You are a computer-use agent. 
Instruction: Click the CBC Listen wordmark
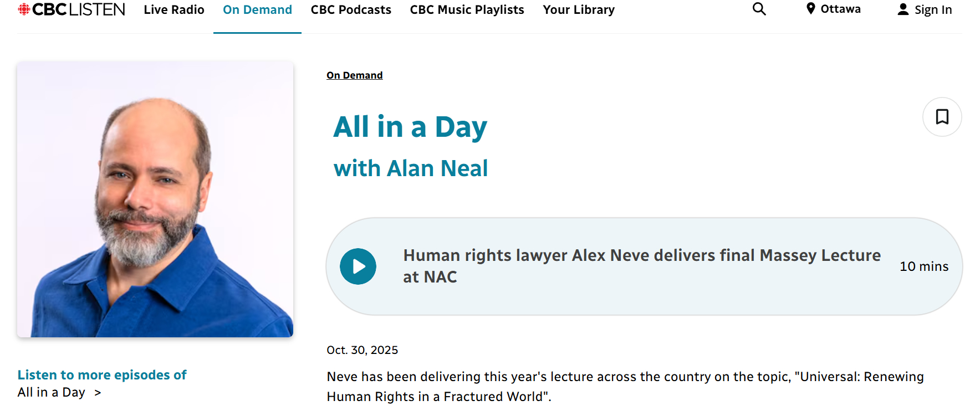click(x=79, y=9)
